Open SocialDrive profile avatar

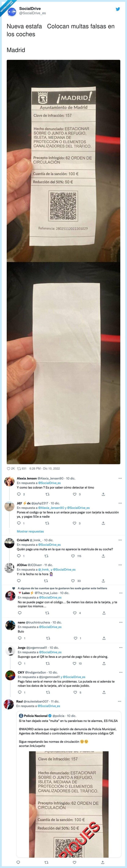(11, 10)
